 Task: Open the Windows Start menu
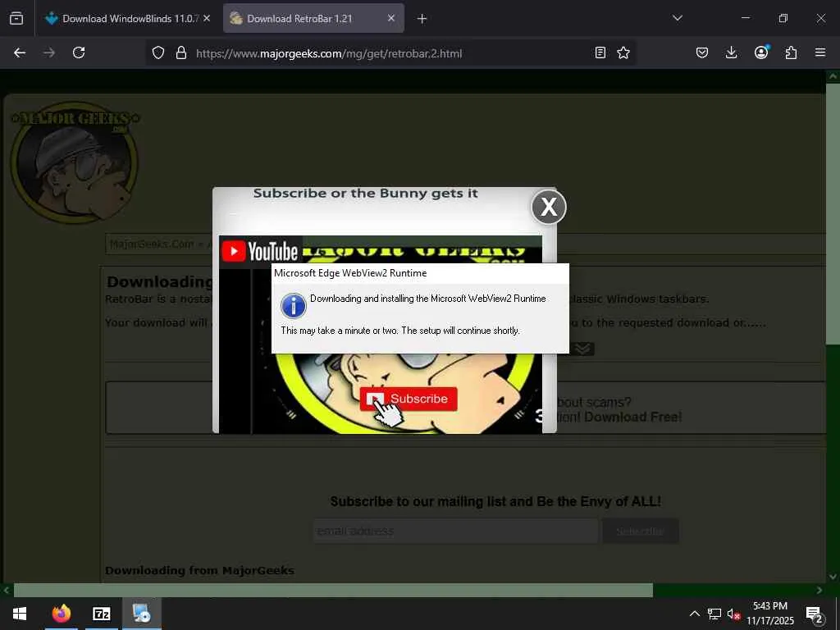tap(20, 614)
